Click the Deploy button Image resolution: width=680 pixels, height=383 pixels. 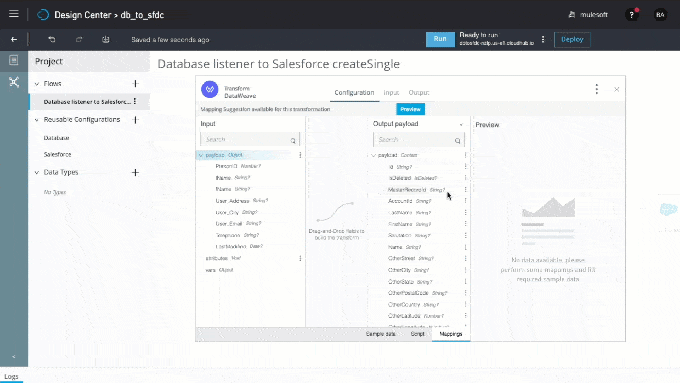click(572, 39)
